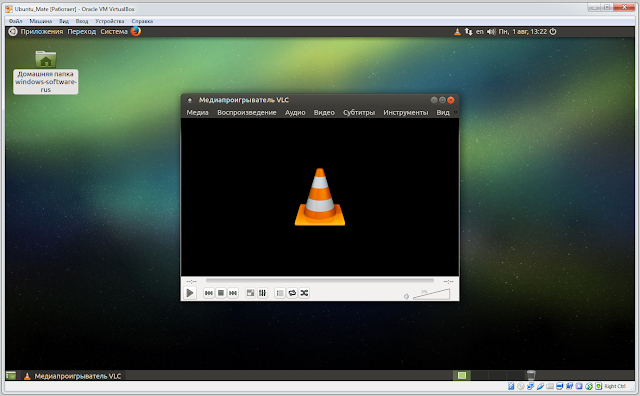Toggle loop repeat mode in VLC
The image size is (640, 396).
[292, 293]
